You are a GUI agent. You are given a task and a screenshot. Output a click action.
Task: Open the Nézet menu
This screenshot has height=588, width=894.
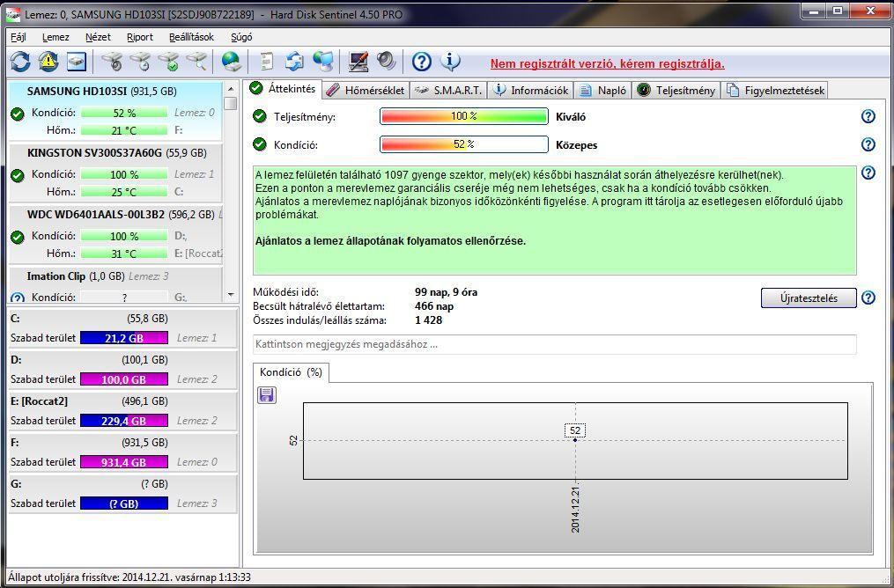pos(98,37)
